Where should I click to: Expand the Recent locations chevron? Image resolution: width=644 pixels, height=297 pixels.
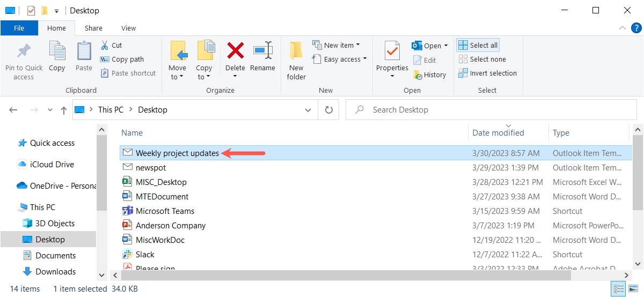click(50, 110)
